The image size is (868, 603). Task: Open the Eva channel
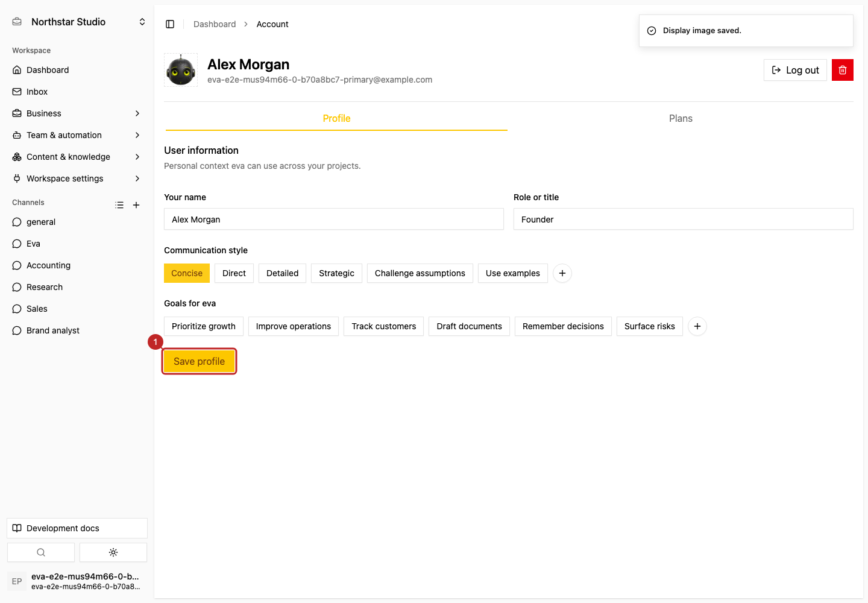pyautogui.click(x=77, y=244)
